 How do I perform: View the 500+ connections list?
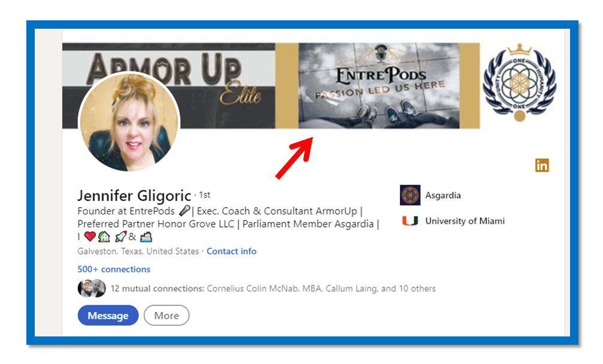coord(114,269)
